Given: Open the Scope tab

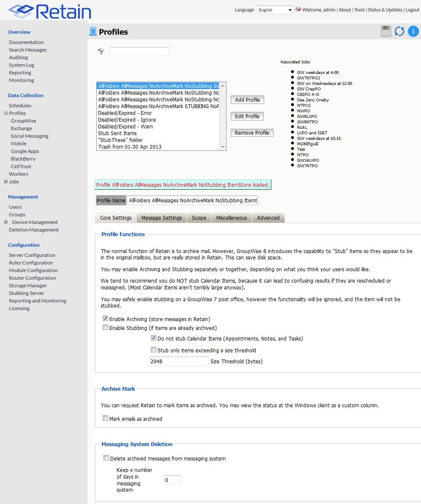Looking at the screenshot, I should point(199,218).
